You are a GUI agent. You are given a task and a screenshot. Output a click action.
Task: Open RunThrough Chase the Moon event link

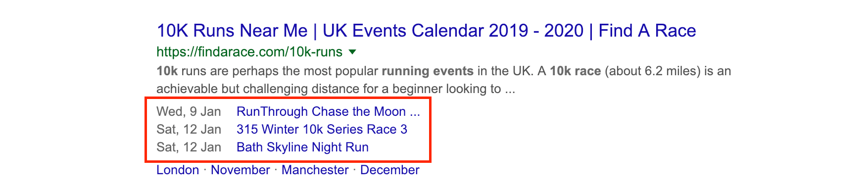point(328,111)
